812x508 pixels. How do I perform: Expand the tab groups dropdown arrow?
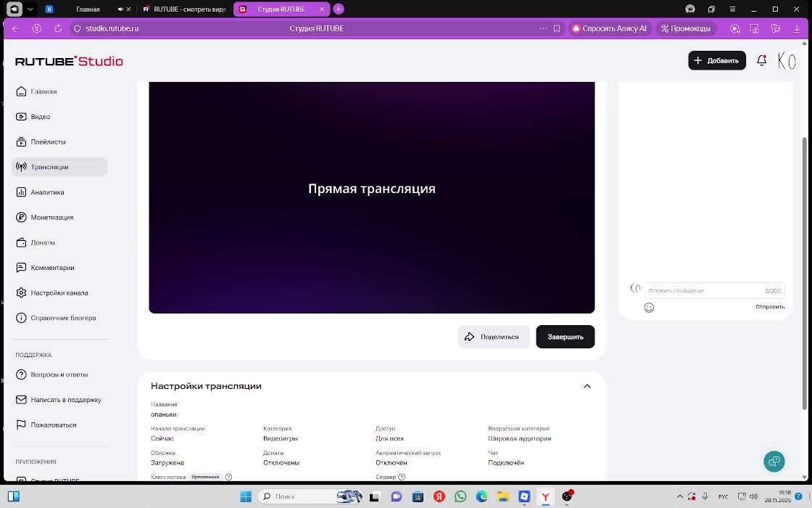point(30,9)
